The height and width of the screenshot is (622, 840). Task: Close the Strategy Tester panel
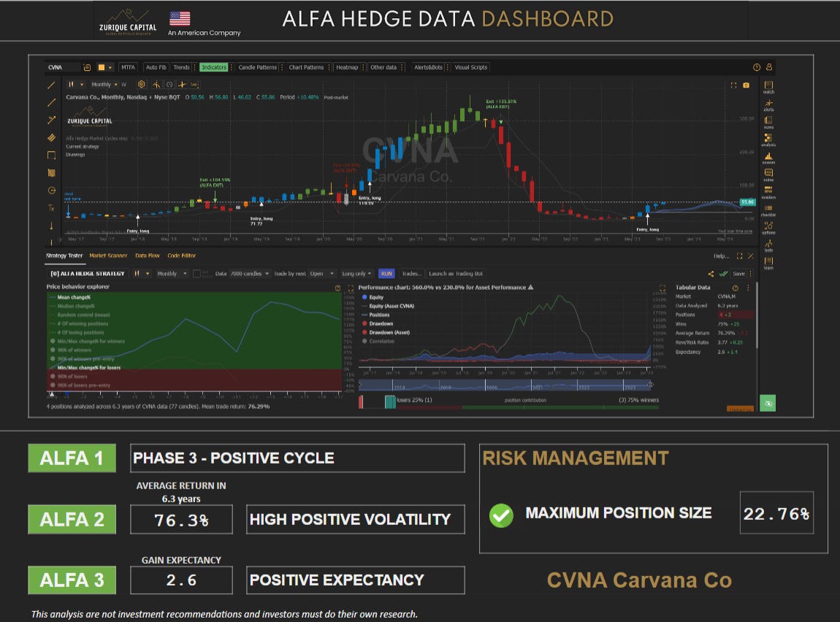pyautogui.click(x=751, y=256)
